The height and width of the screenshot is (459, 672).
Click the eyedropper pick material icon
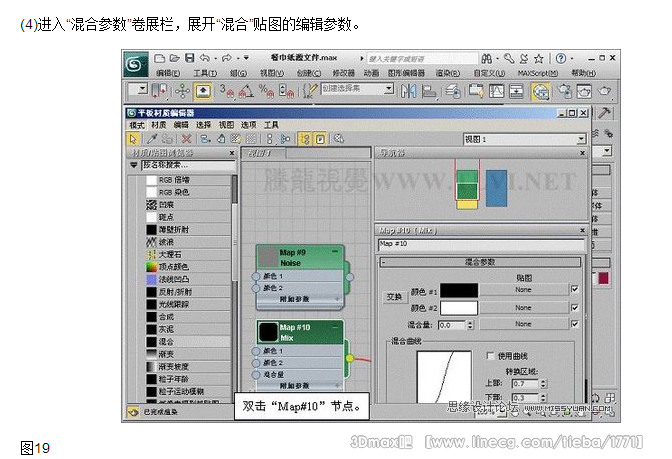pos(152,139)
